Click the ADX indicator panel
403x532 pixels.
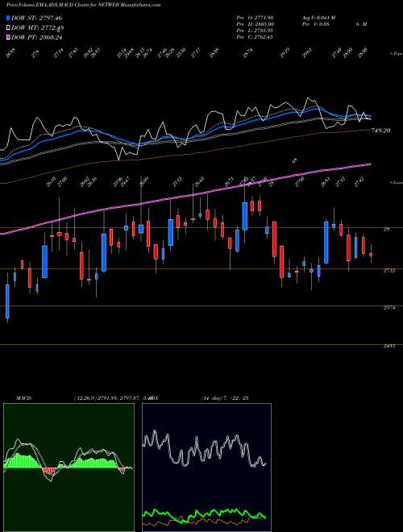206,468
